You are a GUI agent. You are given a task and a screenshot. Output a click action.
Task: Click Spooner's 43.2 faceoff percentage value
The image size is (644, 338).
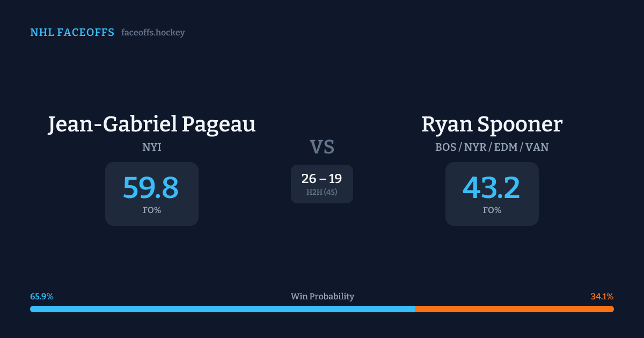(x=492, y=188)
